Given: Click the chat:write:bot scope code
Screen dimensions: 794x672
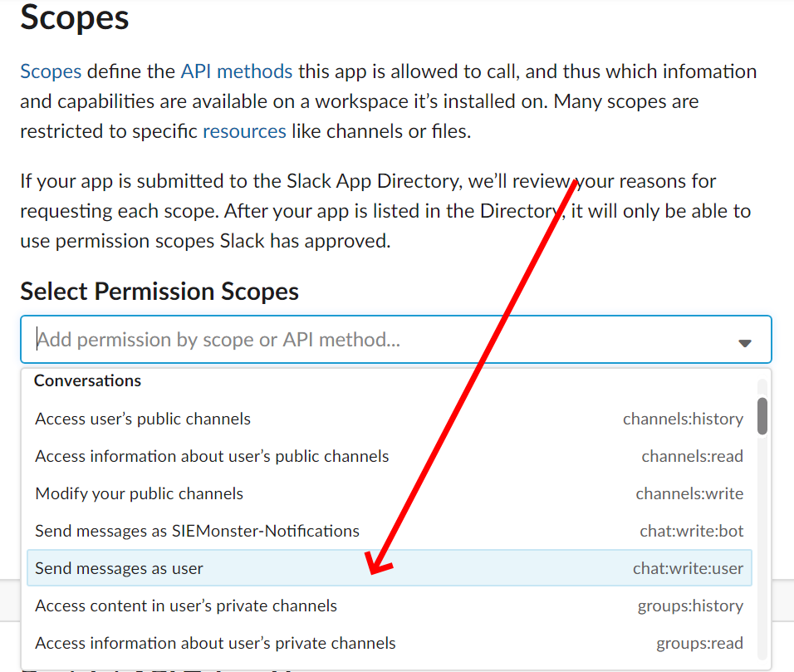Looking at the screenshot, I should tap(691, 531).
